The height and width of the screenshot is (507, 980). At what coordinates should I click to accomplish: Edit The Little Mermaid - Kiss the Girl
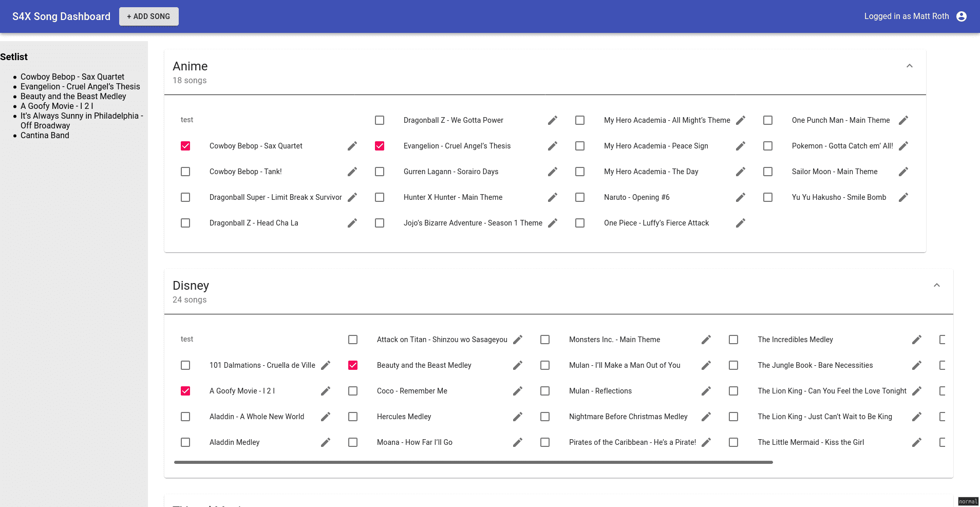tap(917, 442)
